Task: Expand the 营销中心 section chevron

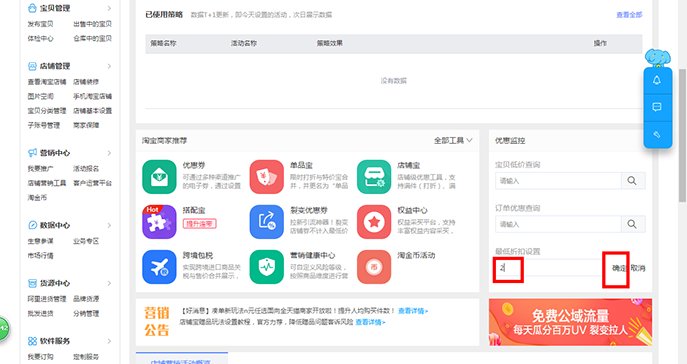Action: (x=109, y=153)
